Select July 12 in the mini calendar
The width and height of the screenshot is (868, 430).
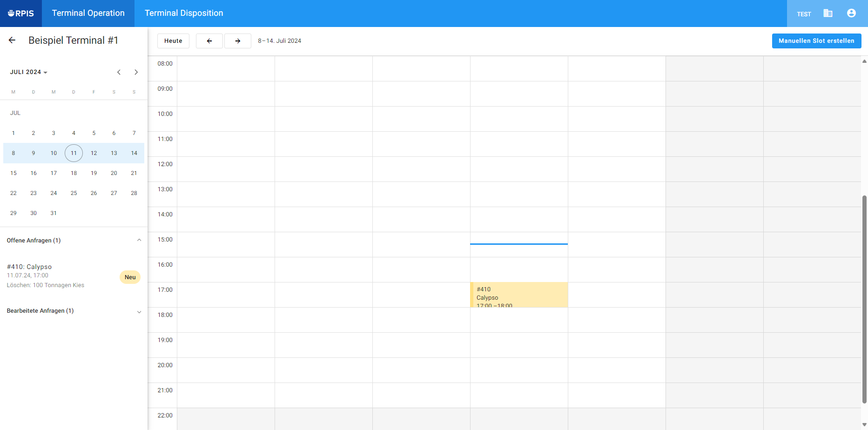click(x=94, y=153)
